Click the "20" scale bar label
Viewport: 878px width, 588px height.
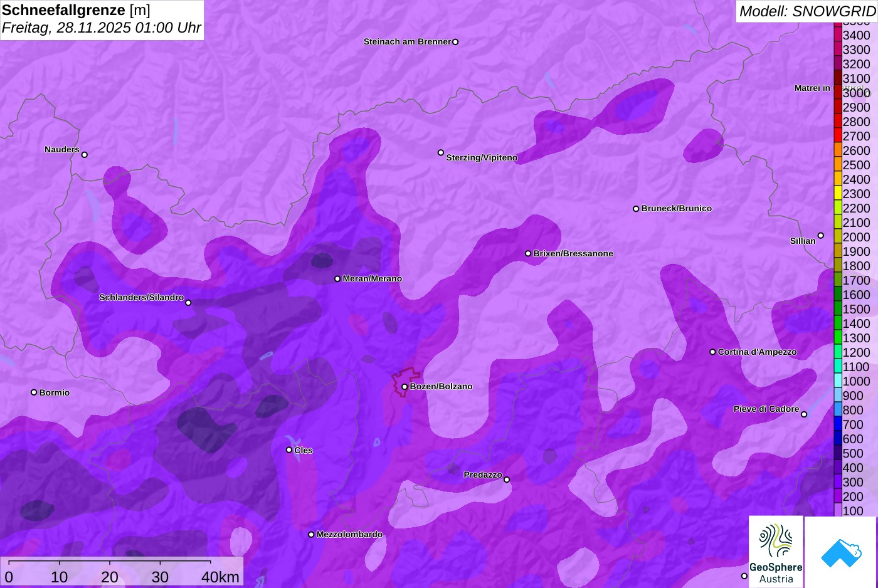coord(110,577)
